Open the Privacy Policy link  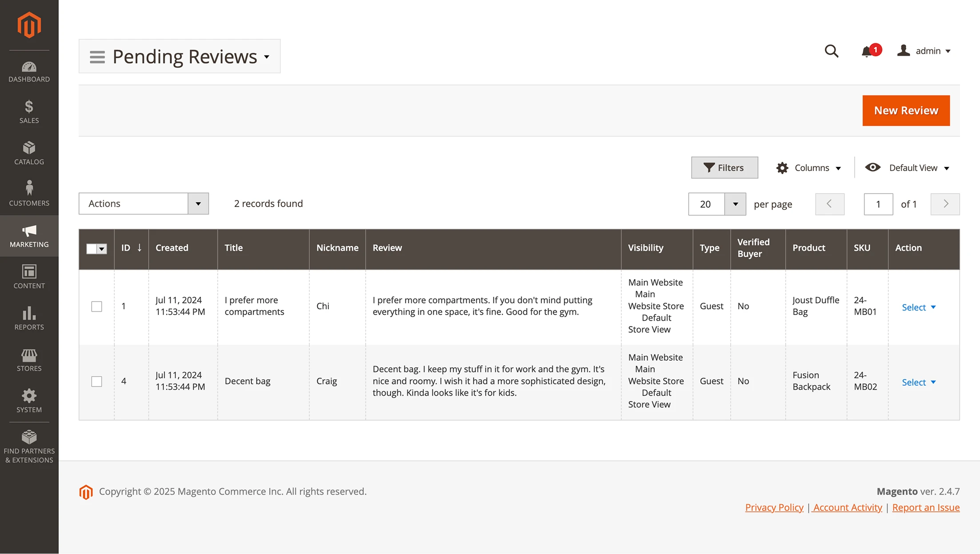click(774, 507)
